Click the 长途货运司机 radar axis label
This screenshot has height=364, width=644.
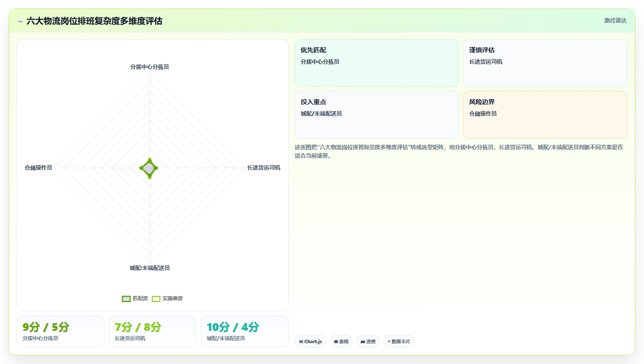(264, 168)
